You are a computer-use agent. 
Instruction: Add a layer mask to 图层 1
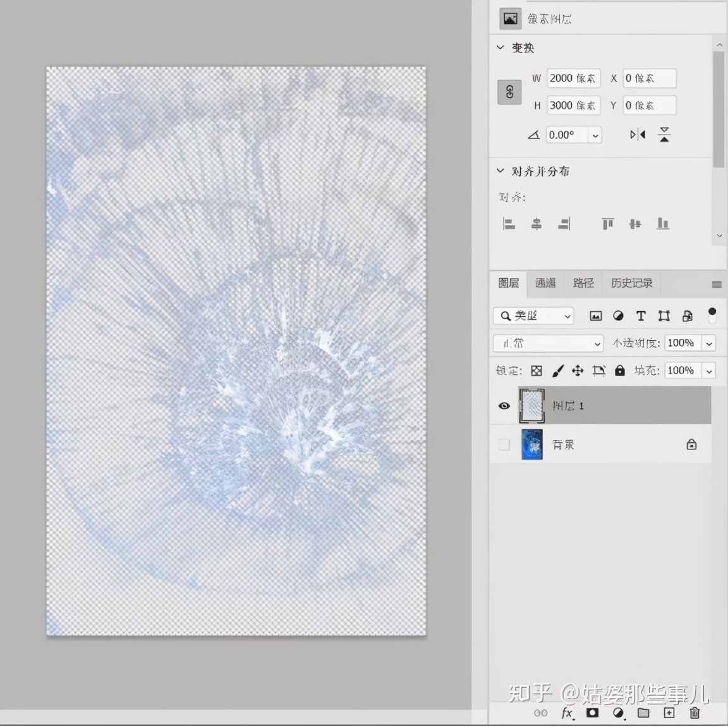click(x=592, y=712)
